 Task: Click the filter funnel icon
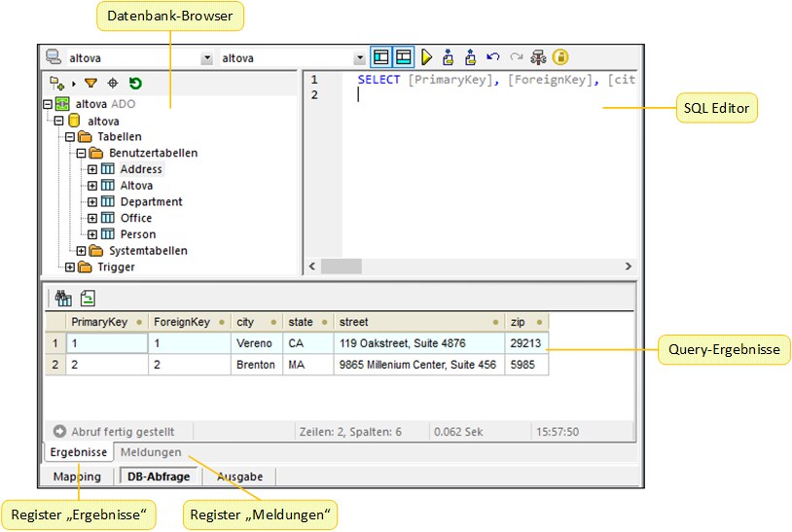(90, 85)
